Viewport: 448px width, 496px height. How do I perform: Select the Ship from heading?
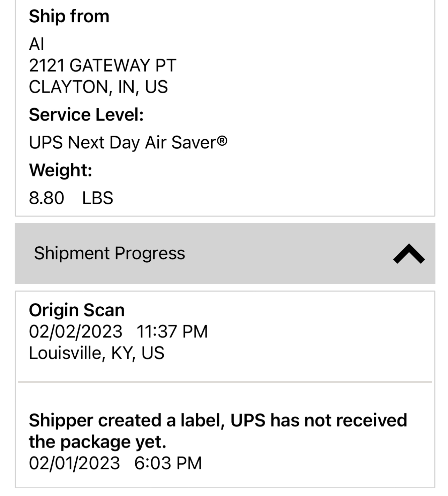(69, 16)
